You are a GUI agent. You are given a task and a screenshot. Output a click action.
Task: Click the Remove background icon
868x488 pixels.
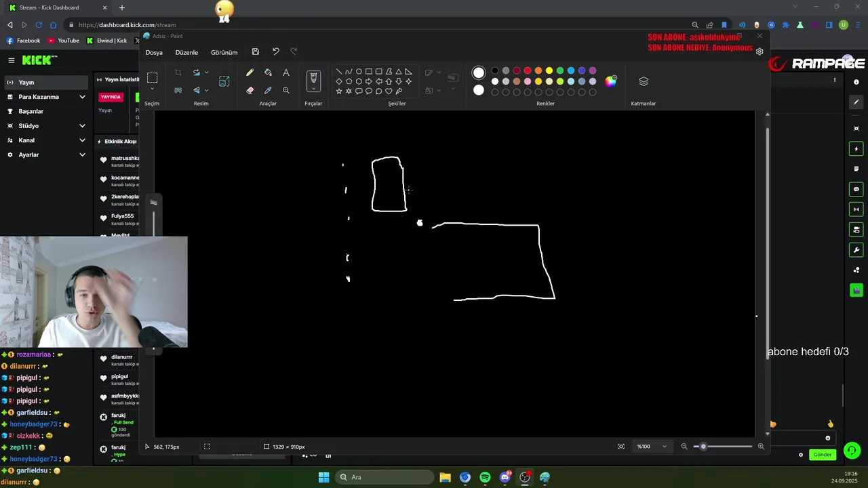click(178, 90)
